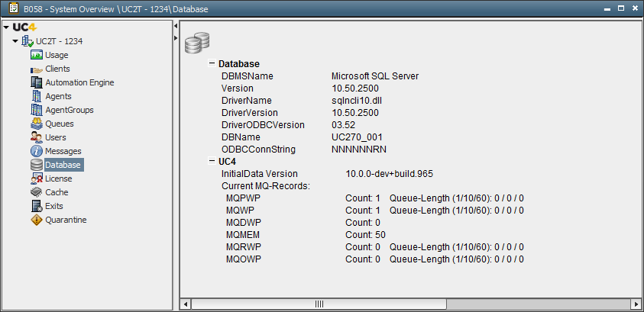The width and height of the screenshot is (644, 312).
Task: Collapse the left navigation panel with the left-pointing splitter arrow
Action: tap(176, 26)
